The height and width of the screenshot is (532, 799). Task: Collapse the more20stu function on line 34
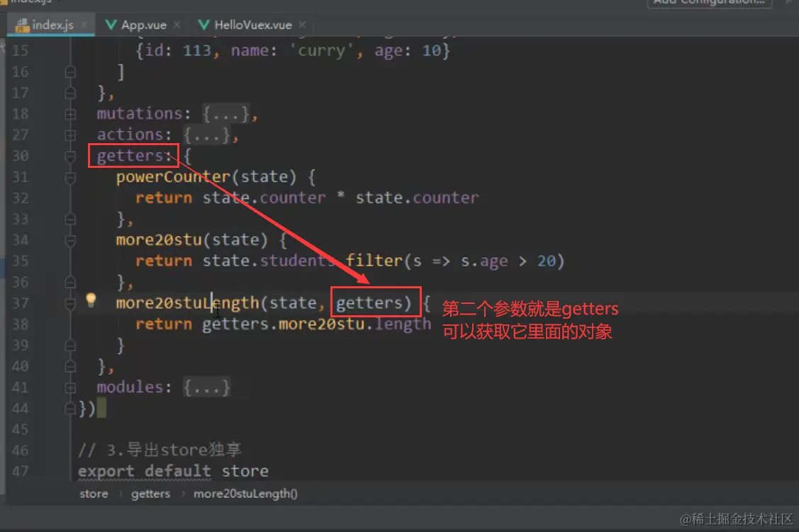[x=70, y=240]
